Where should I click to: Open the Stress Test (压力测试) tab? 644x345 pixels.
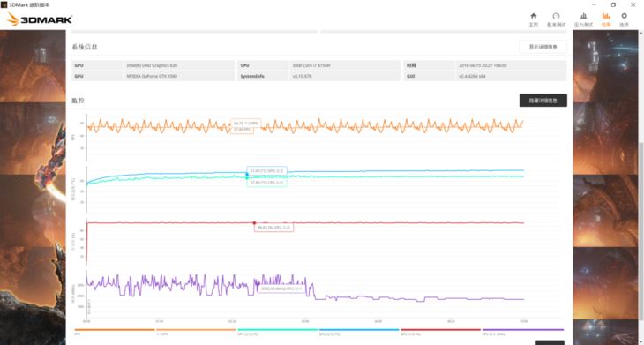click(583, 19)
